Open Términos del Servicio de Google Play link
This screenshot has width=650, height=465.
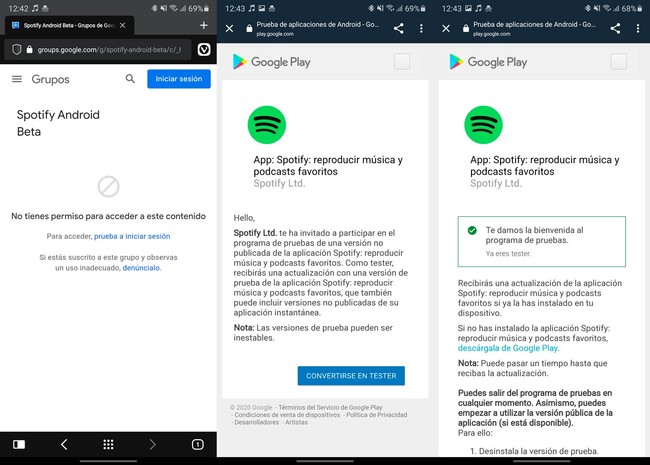(x=330, y=407)
